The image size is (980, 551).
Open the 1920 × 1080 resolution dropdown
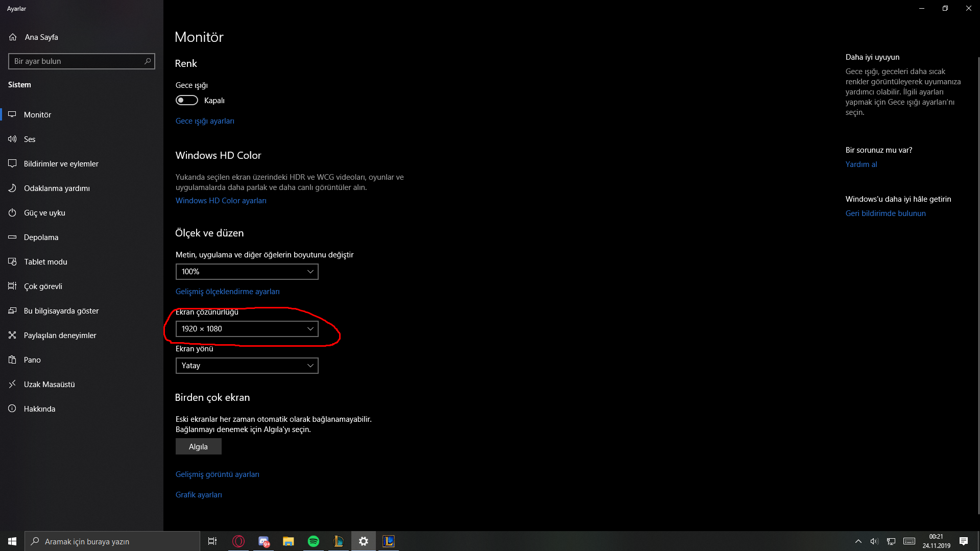click(247, 329)
